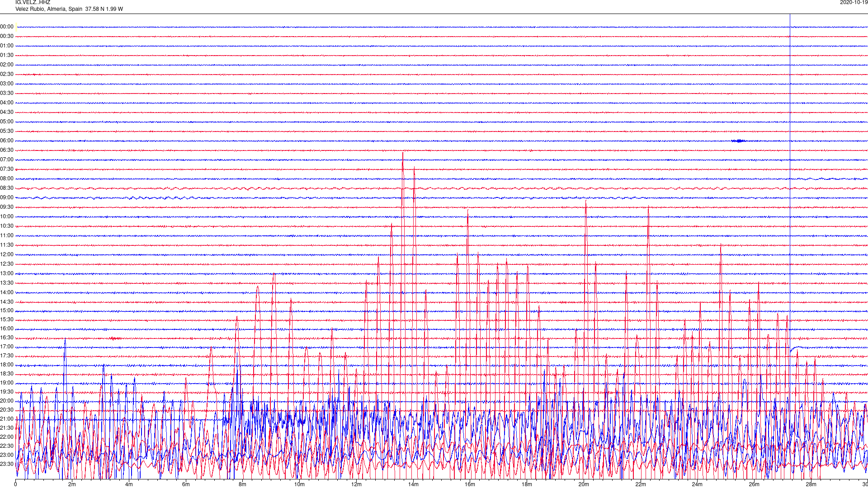Select the 16:00 time row label

[x=7, y=328]
